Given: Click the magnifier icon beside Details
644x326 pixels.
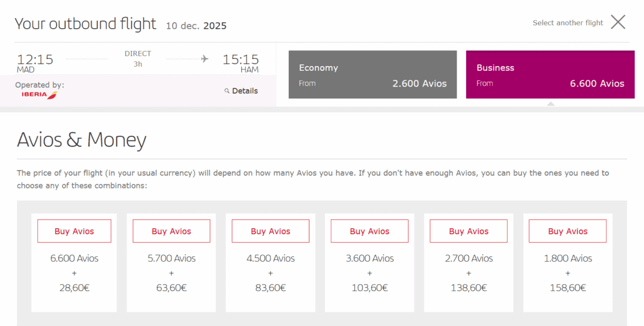Looking at the screenshot, I should pyautogui.click(x=227, y=91).
